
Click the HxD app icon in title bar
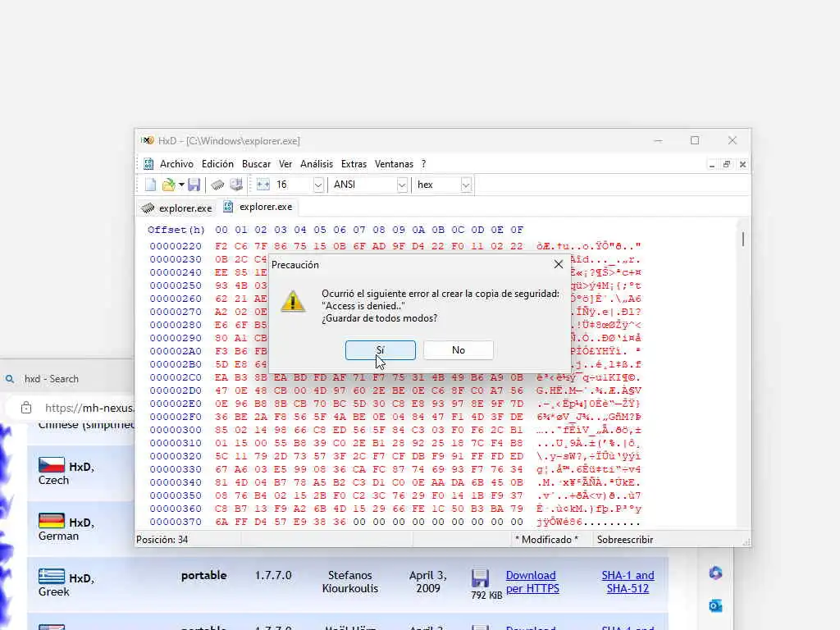coord(148,140)
